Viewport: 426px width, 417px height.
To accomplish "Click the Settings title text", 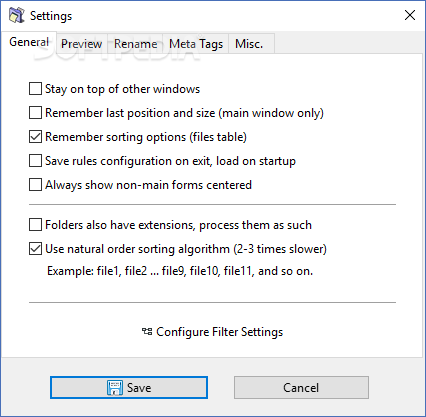I will (51, 16).
